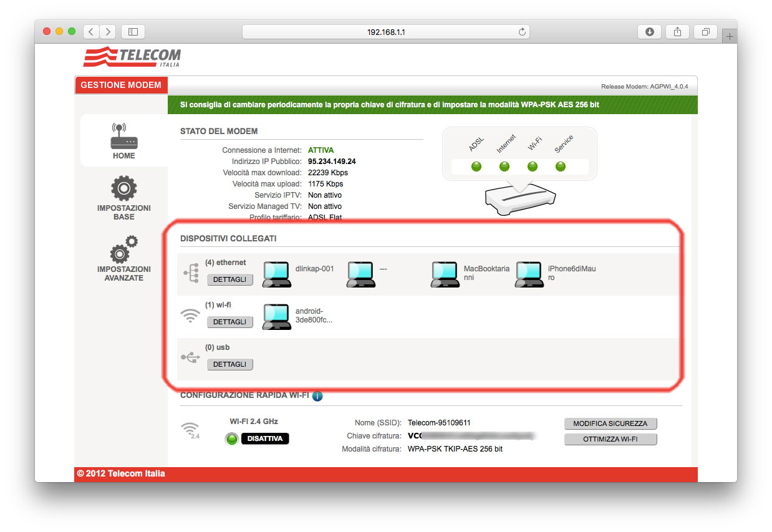Go back with Safari back arrow
The width and height of the screenshot is (772, 532).
[91, 31]
